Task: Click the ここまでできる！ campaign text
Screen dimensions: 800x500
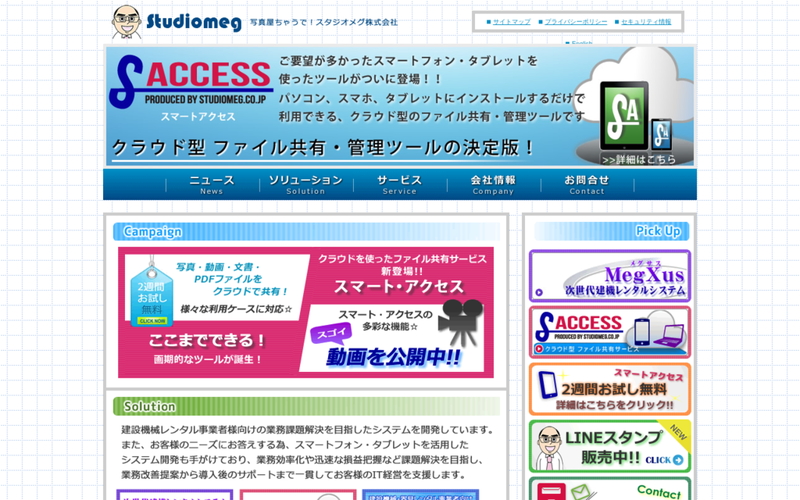Action: (207, 340)
